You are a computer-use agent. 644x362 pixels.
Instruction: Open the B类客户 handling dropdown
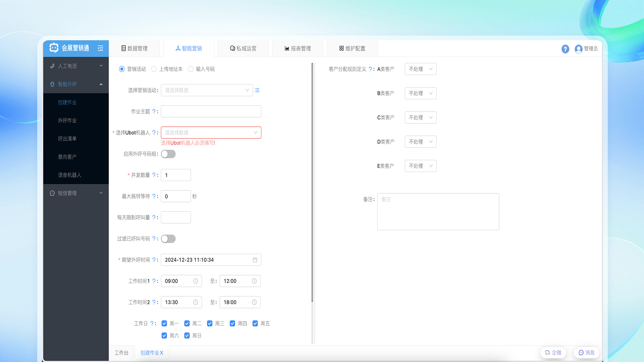tap(421, 93)
